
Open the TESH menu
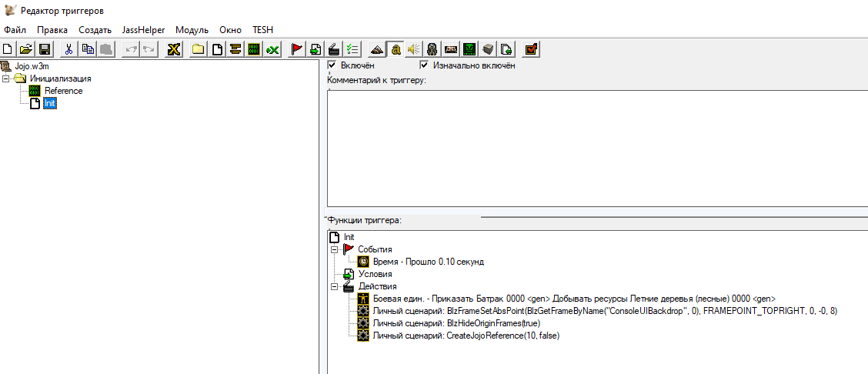(262, 30)
